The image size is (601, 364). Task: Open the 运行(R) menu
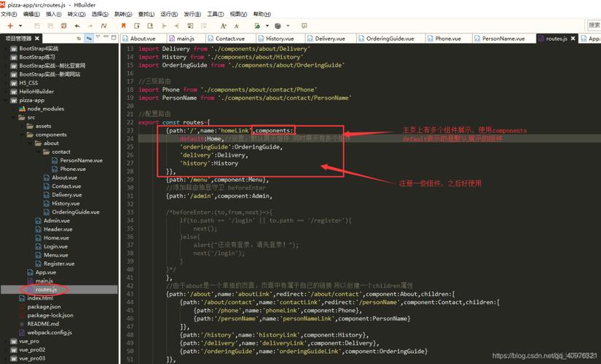pyautogui.click(x=169, y=14)
